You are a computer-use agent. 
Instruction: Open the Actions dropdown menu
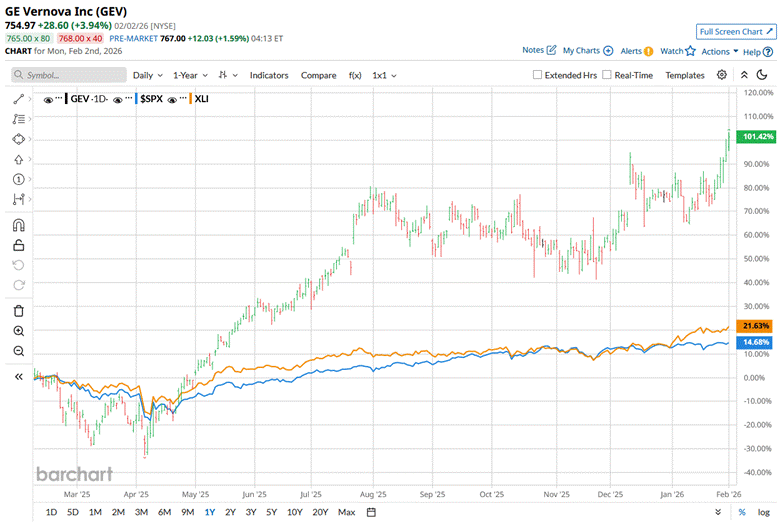[x=720, y=51]
